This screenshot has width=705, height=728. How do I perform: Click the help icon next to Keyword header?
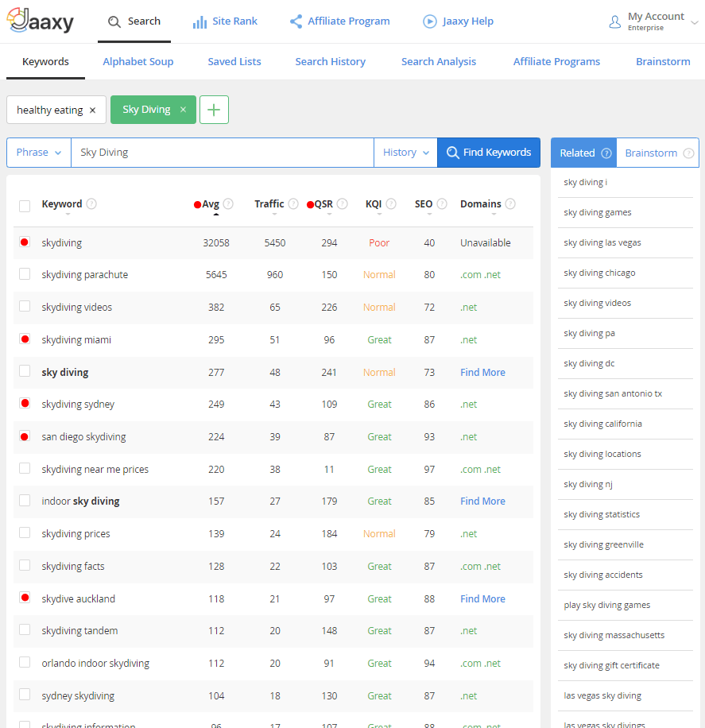tap(91, 203)
